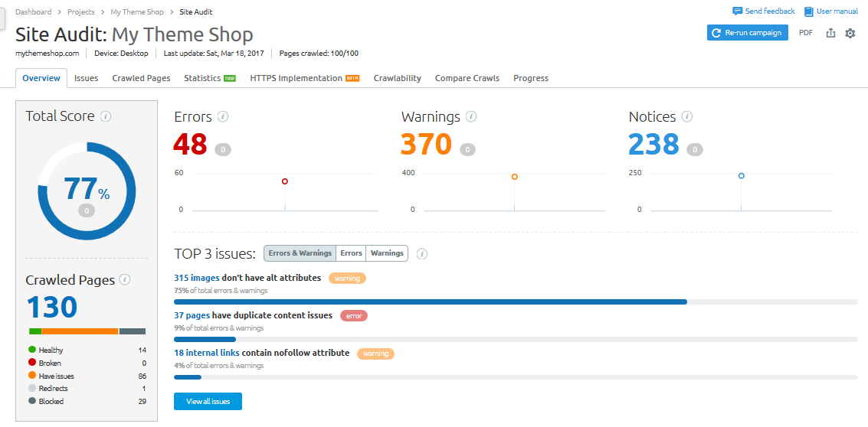Click the duplicate content issue progress bar
This screenshot has width=868, height=427.
(516, 340)
